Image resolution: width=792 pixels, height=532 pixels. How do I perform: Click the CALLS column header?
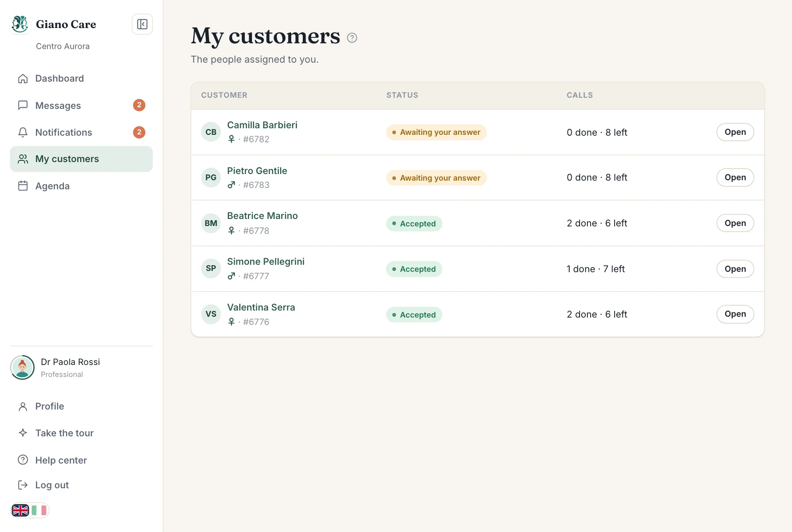pos(580,95)
